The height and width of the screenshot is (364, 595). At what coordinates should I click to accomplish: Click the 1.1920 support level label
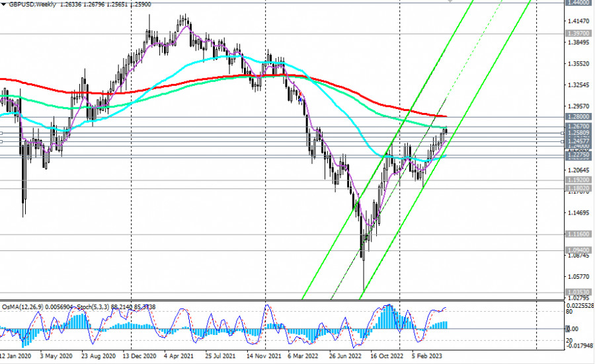click(578, 180)
